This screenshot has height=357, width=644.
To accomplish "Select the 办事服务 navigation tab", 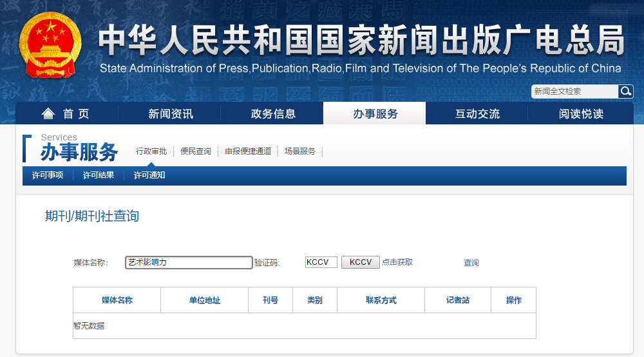I will pyautogui.click(x=375, y=113).
